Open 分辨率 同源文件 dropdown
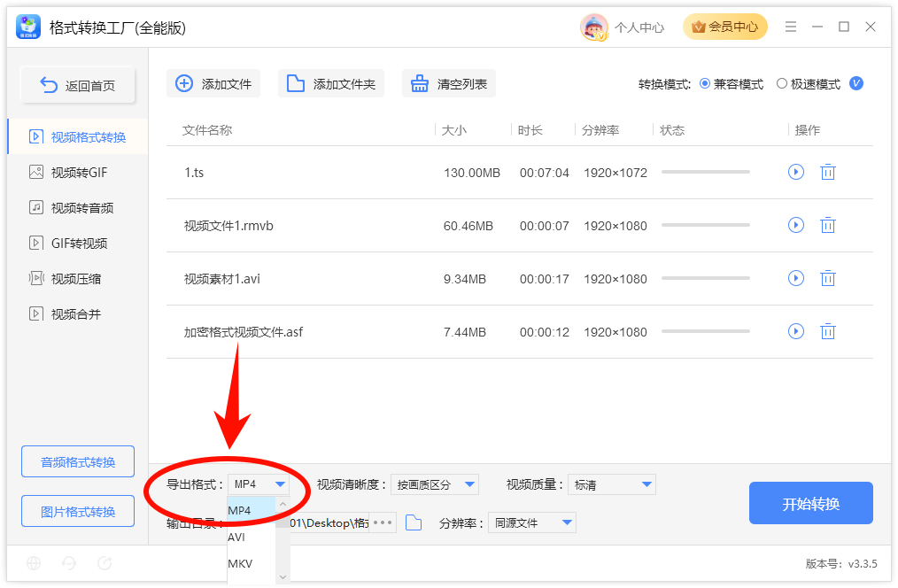Screen dimensions: 898x588 tap(532, 522)
